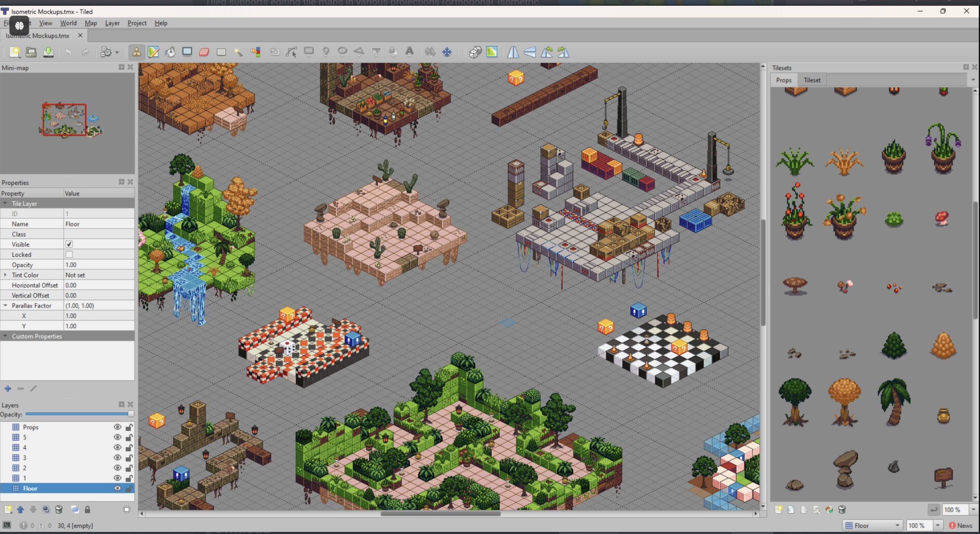Switch to the Tileset tab
The image size is (980, 534).
[812, 80]
